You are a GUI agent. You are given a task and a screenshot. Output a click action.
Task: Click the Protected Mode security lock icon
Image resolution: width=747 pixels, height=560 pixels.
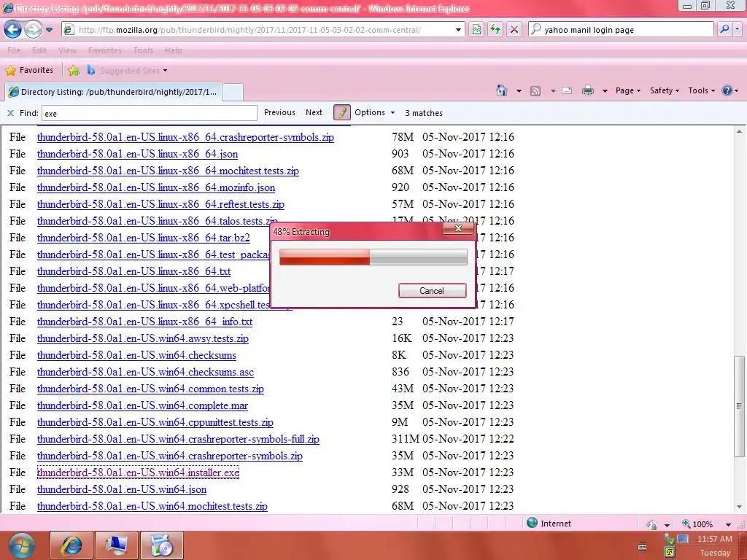(651, 524)
